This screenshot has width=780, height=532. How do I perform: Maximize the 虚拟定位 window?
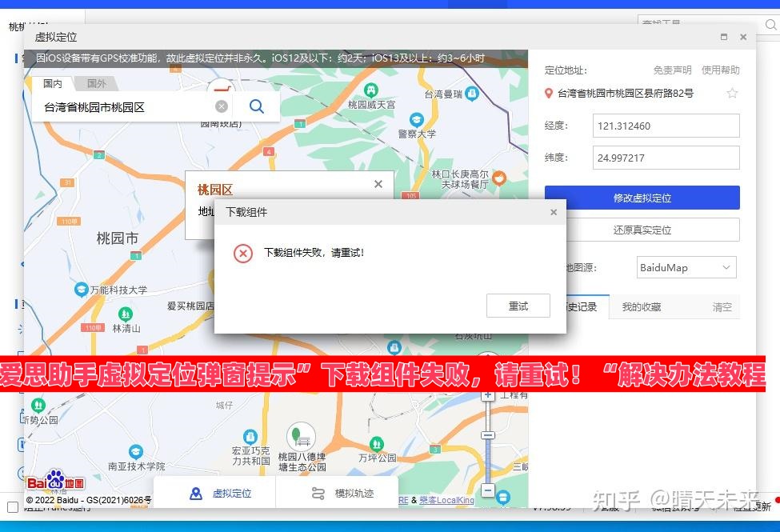click(x=724, y=37)
